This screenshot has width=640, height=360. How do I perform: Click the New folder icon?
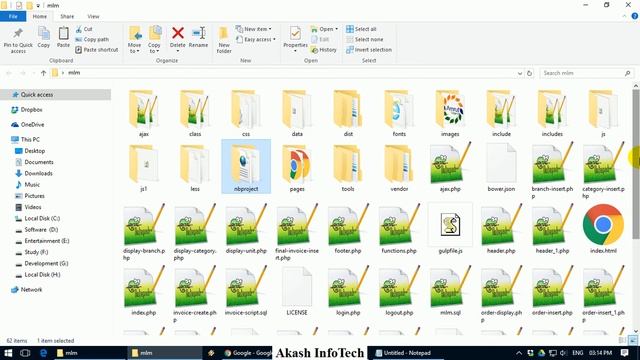click(224, 33)
